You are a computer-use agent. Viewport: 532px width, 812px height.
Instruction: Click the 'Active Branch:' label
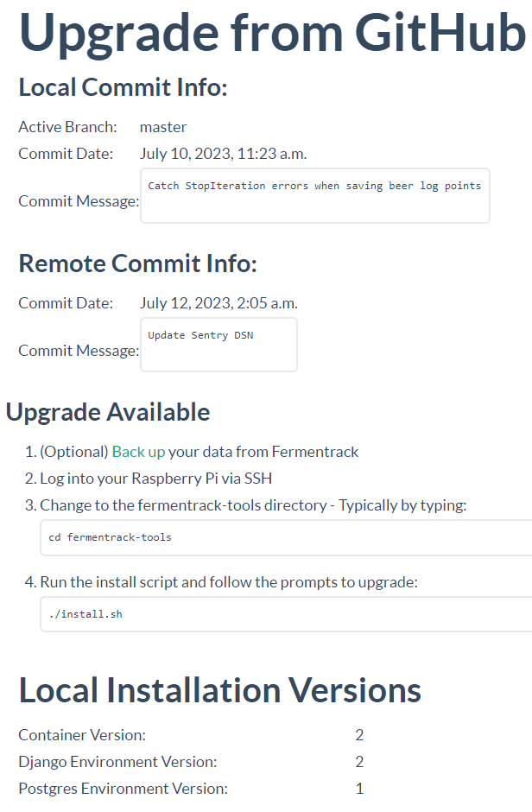pos(67,127)
